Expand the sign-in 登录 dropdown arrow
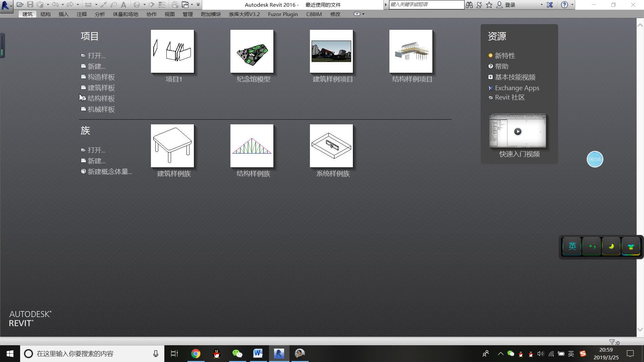 pyautogui.click(x=541, y=5)
